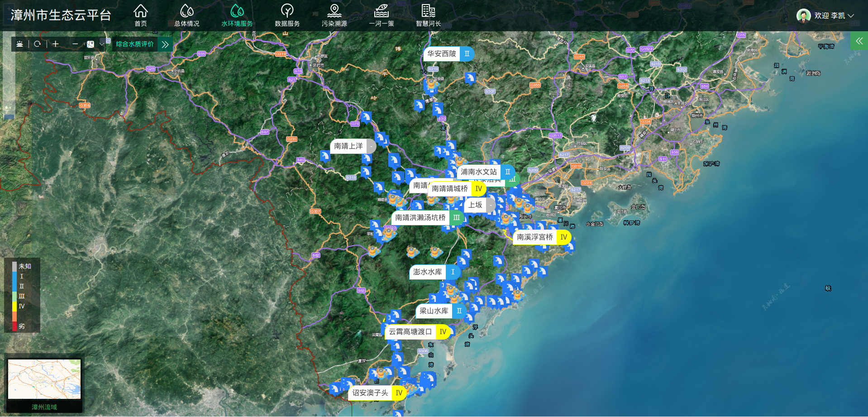Click the 总体情况 water drops icon
Screen dimensions: 868x417
coord(187,10)
